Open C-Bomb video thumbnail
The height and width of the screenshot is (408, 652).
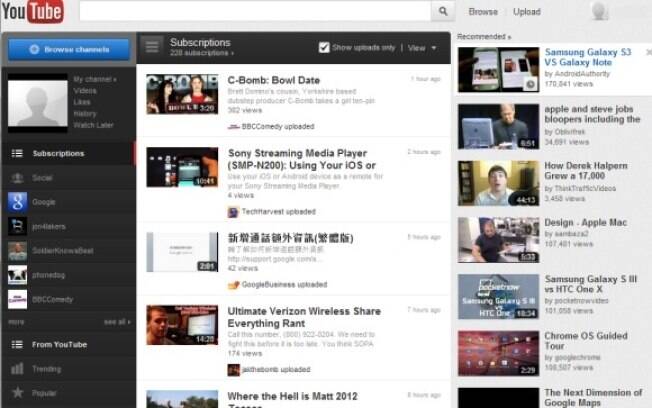click(182, 94)
